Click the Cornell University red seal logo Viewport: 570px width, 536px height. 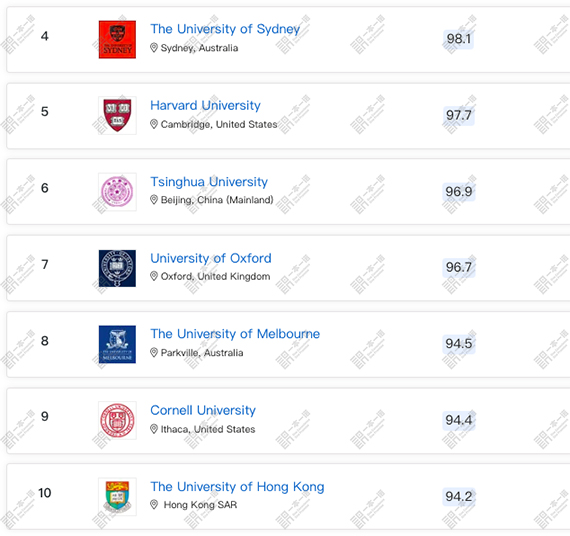click(117, 420)
